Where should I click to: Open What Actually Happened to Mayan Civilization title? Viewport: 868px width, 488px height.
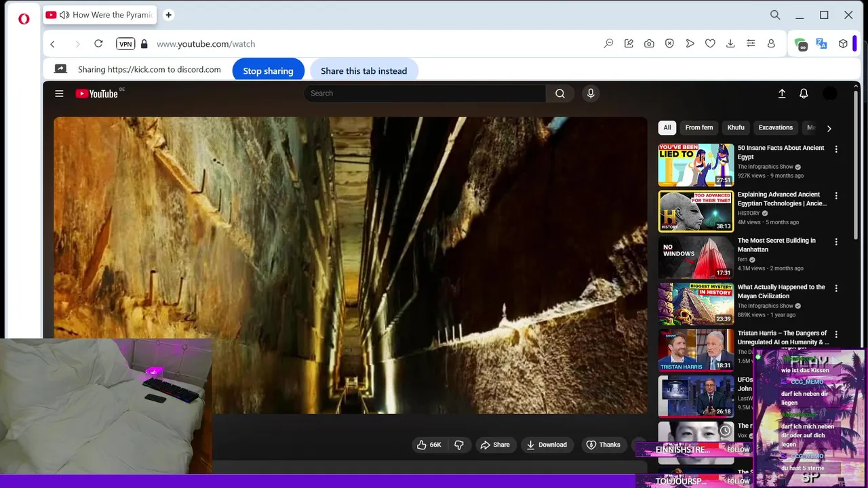[781, 291]
